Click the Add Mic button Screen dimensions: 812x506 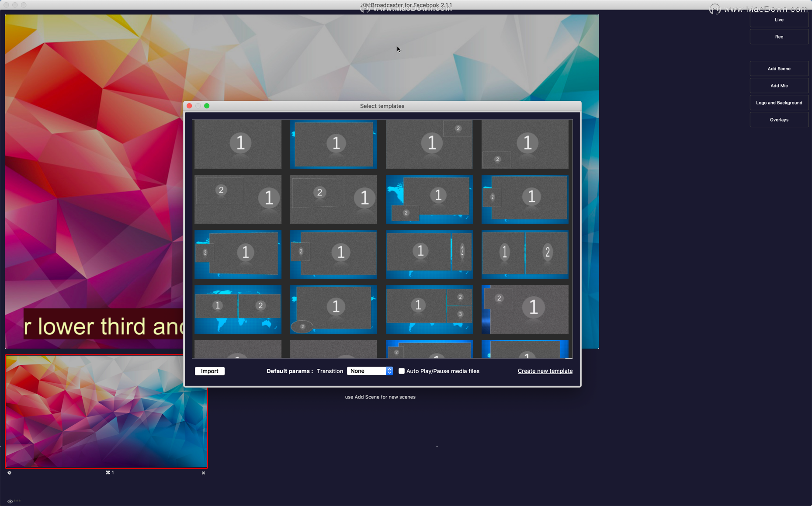click(779, 86)
